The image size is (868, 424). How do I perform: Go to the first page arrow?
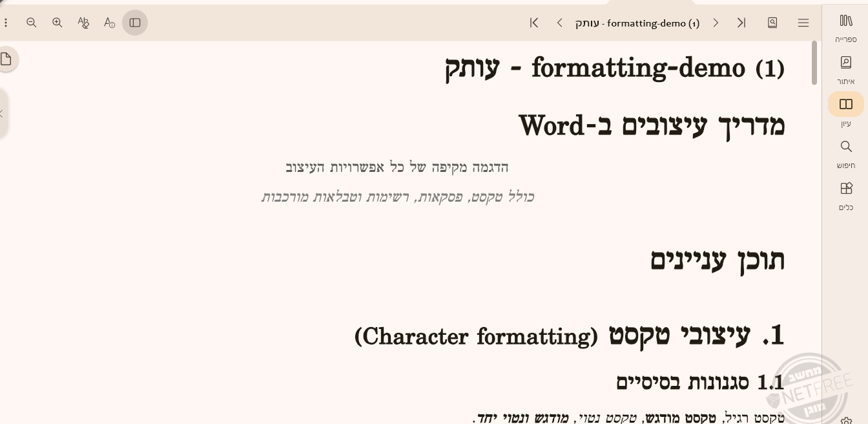click(534, 23)
